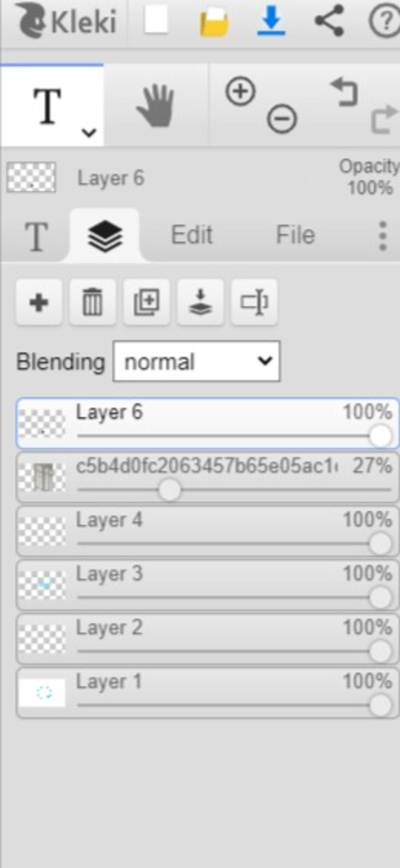The height and width of the screenshot is (868, 400).
Task: Click the opacity slider handle of the c5b4d0fc layer
Action: [170, 490]
